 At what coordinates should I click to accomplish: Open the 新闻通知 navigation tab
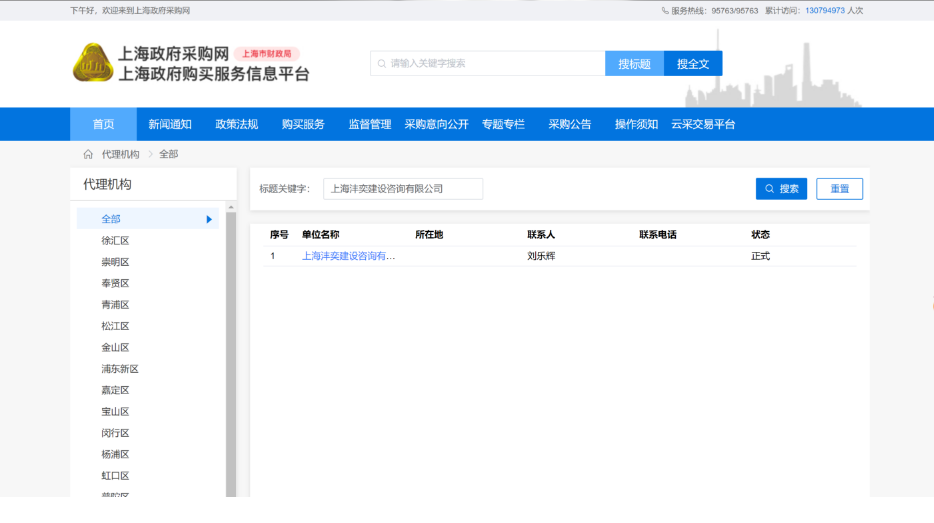click(170, 124)
